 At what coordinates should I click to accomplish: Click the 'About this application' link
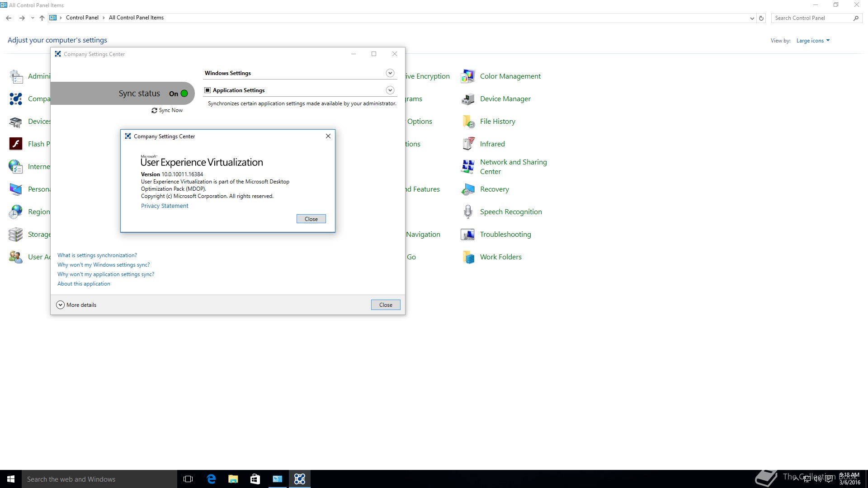point(84,284)
